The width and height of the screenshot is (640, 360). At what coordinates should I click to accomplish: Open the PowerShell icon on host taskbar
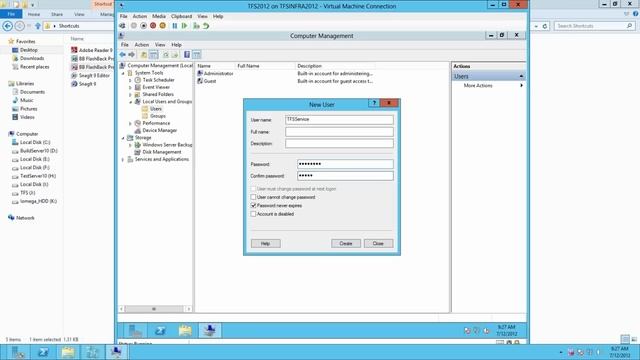[43, 352]
